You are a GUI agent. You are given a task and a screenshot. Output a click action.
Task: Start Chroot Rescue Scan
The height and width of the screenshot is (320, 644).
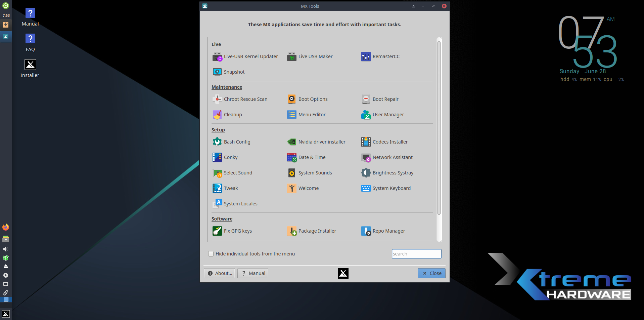tap(240, 99)
